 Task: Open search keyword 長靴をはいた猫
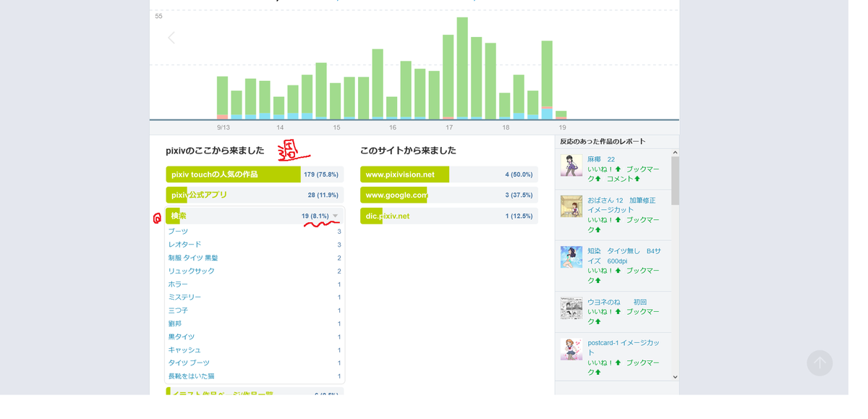point(191,376)
